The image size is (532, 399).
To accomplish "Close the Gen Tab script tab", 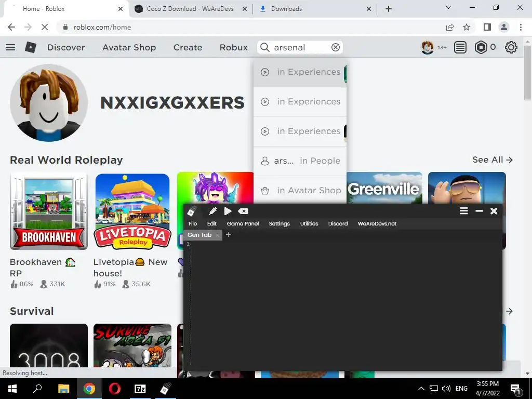I will pyautogui.click(x=218, y=235).
